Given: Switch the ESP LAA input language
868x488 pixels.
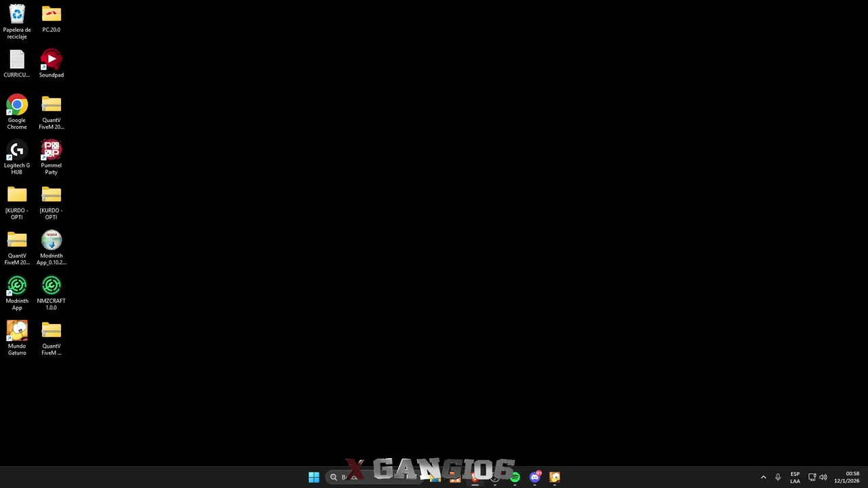Looking at the screenshot, I should (795, 477).
